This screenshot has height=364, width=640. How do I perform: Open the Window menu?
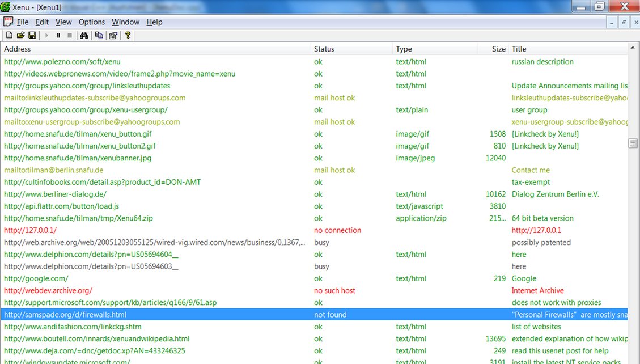coord(126,22)
